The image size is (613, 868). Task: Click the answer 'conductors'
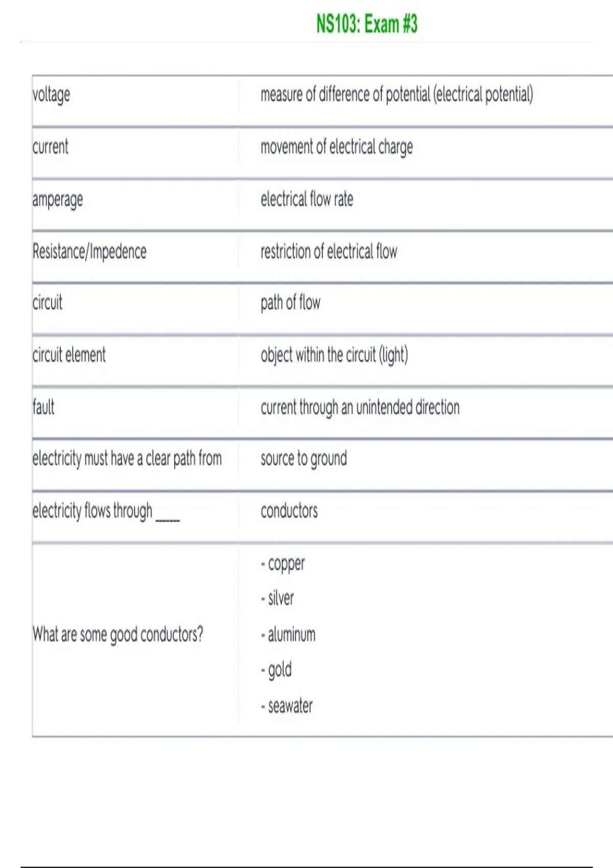pyautogui.click(x=289, y=511)
